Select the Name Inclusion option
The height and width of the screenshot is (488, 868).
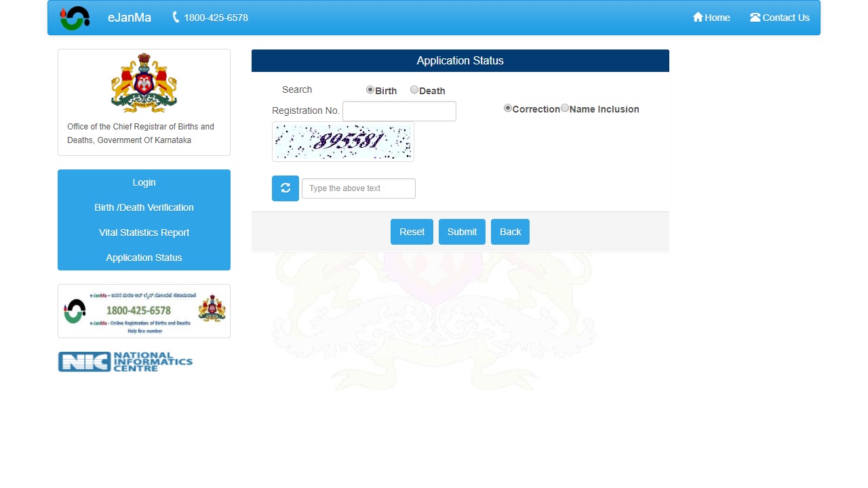(x=565, y=108)
